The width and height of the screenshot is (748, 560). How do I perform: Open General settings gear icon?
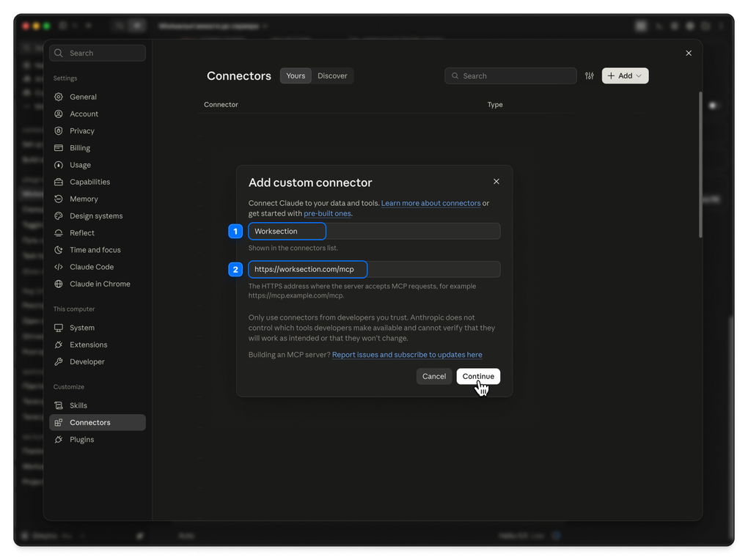tap(59, 97)
